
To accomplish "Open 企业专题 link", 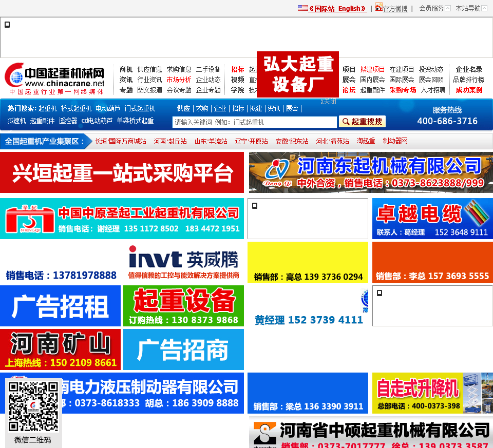I will 208,90.
